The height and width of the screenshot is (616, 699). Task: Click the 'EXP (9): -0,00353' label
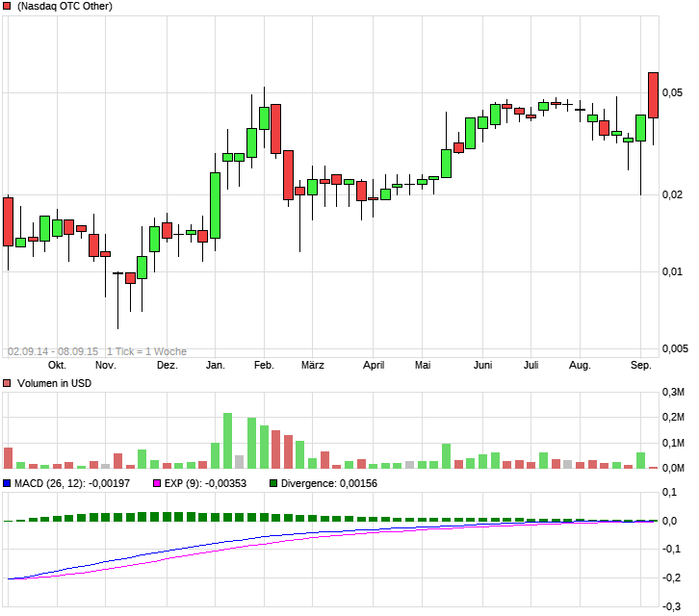pyautogui.click(x=205, y=483)
